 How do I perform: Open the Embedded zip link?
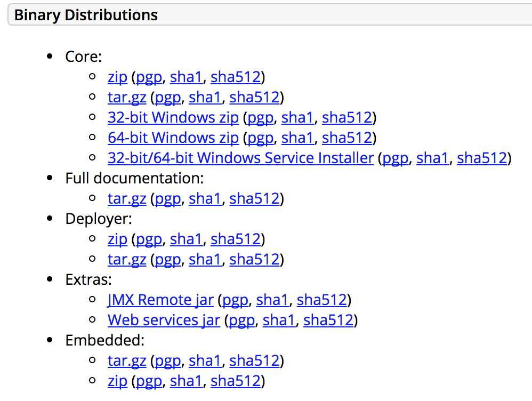117,381
